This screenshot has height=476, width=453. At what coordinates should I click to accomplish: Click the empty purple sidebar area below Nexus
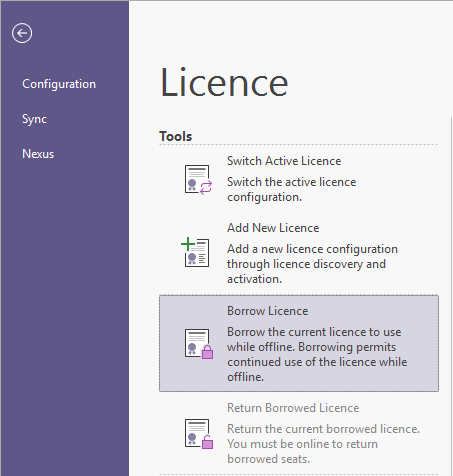click(x=65, y=317)
